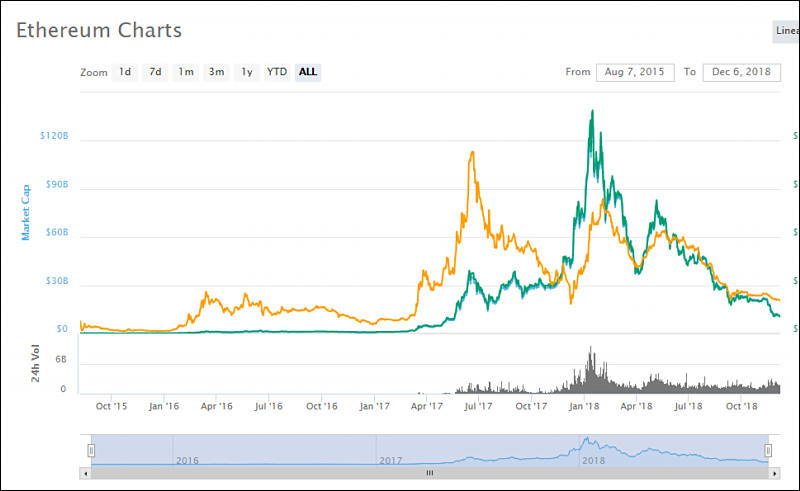Click the Apr '16 x-axis label
Viewport: 800px width, 491px height.
(x=216, y=406)
